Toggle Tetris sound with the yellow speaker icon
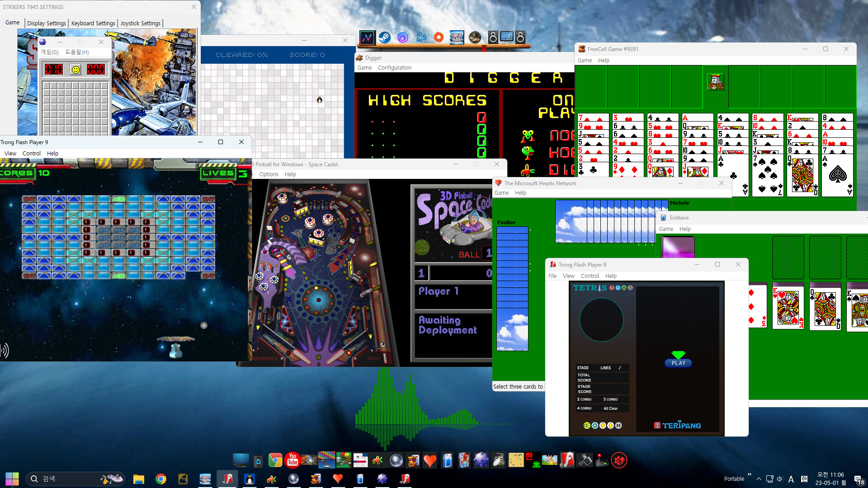 (587, 425)
